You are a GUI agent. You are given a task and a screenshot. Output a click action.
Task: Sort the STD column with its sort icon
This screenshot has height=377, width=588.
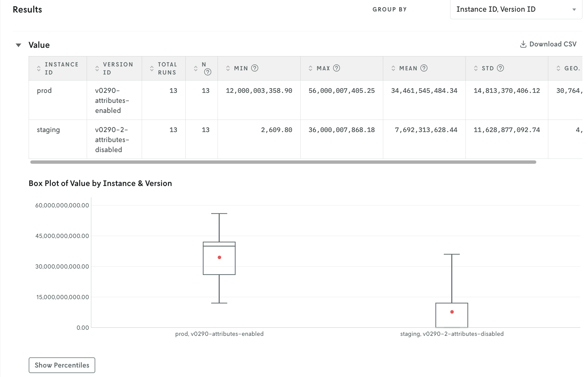[x=476, y=68]
